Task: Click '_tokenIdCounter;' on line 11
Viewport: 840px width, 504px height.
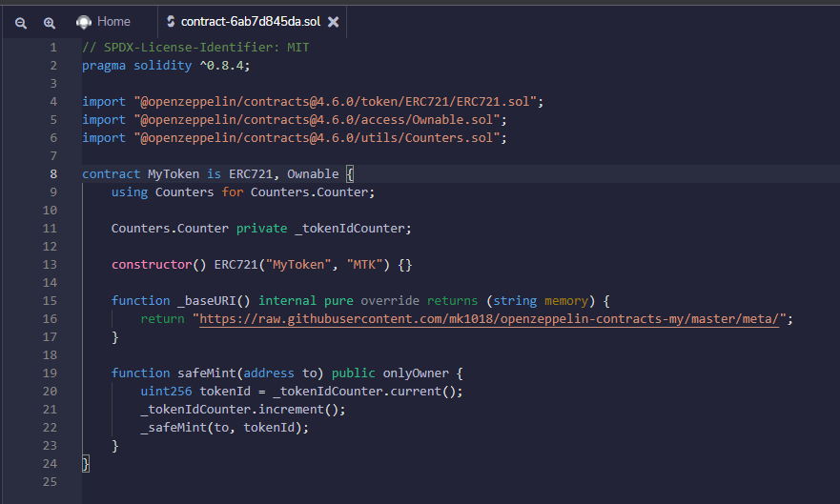Action: pos(353,229)
